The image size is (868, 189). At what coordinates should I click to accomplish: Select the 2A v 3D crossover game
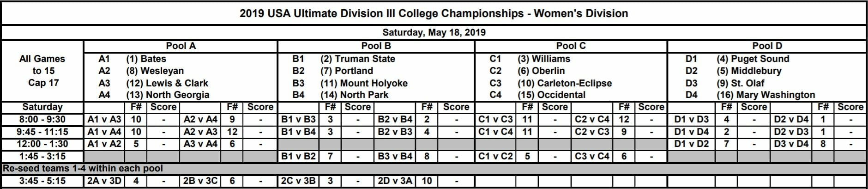(x=104, y=181)
